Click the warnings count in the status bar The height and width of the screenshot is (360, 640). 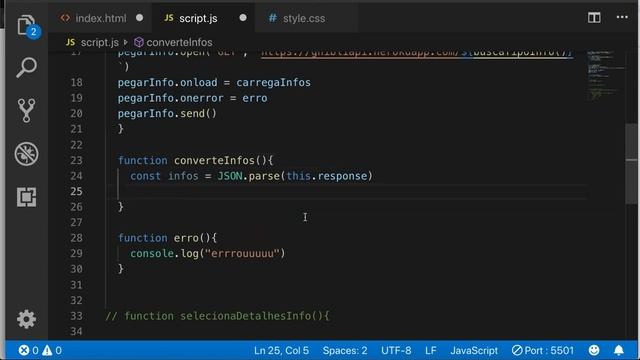click(52, 350)
